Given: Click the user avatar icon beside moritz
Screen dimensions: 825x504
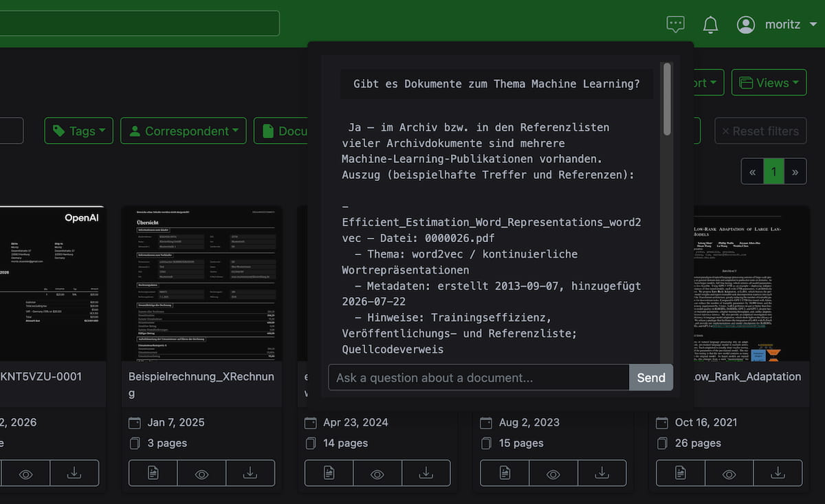Looking at the screenshot, I should pyautogui.click(x=746, y=25).
